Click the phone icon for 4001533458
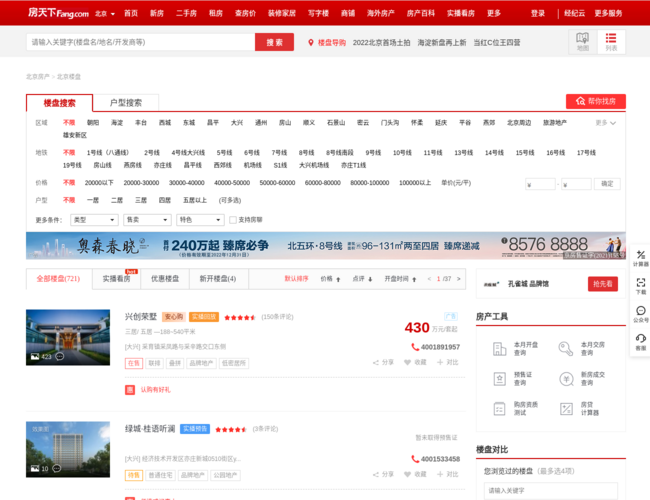Screen dimensions: 650x500 (x=415, y=459)
